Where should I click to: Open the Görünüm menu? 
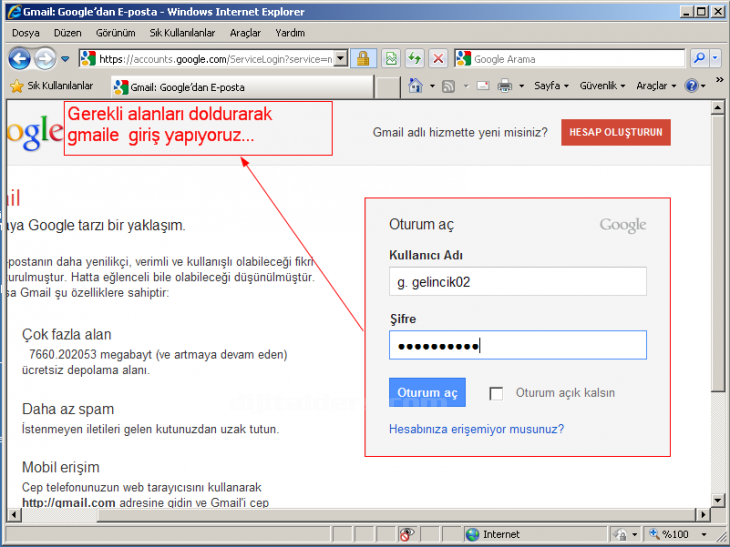pos(115,33)
